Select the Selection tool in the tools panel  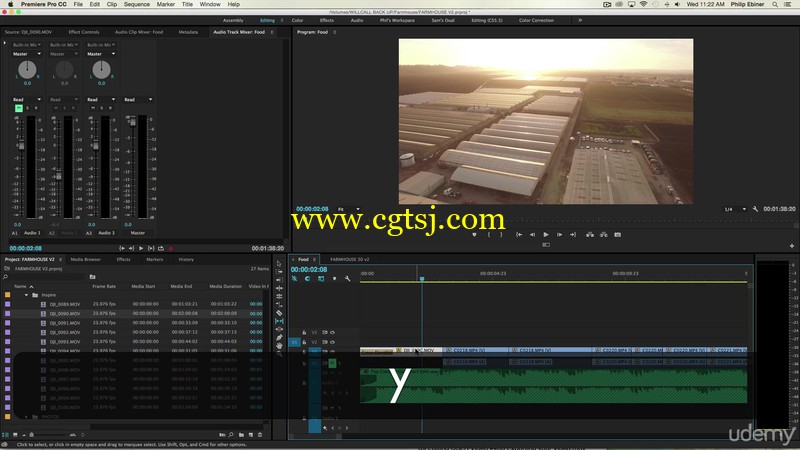click(x=279, y=264)
